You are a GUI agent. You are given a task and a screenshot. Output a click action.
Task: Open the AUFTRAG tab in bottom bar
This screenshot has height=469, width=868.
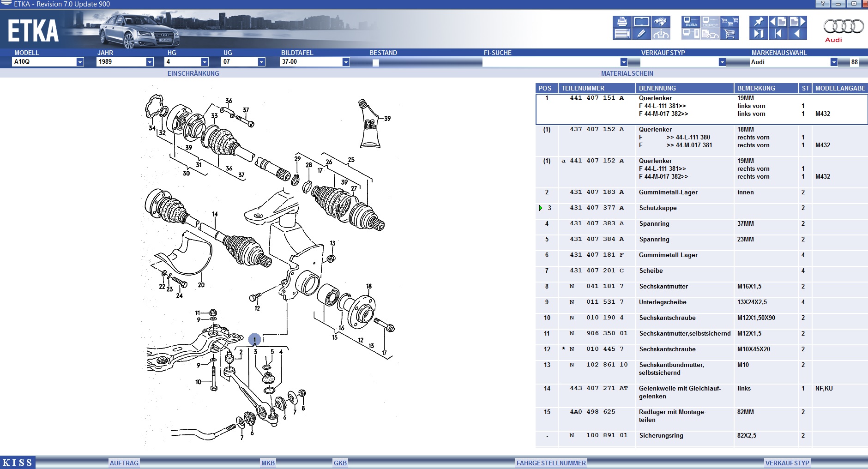click(124, 463)
